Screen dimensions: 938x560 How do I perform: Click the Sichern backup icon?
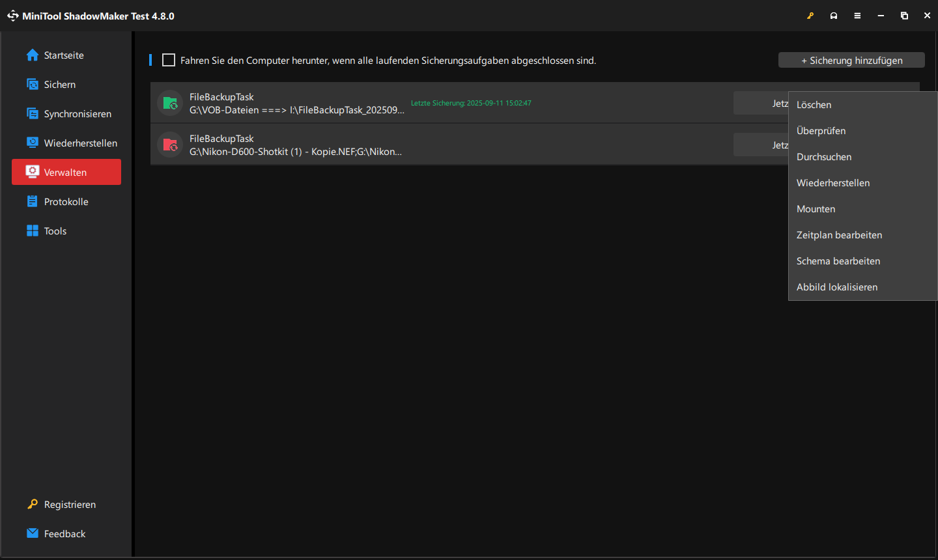coord(33,85)
